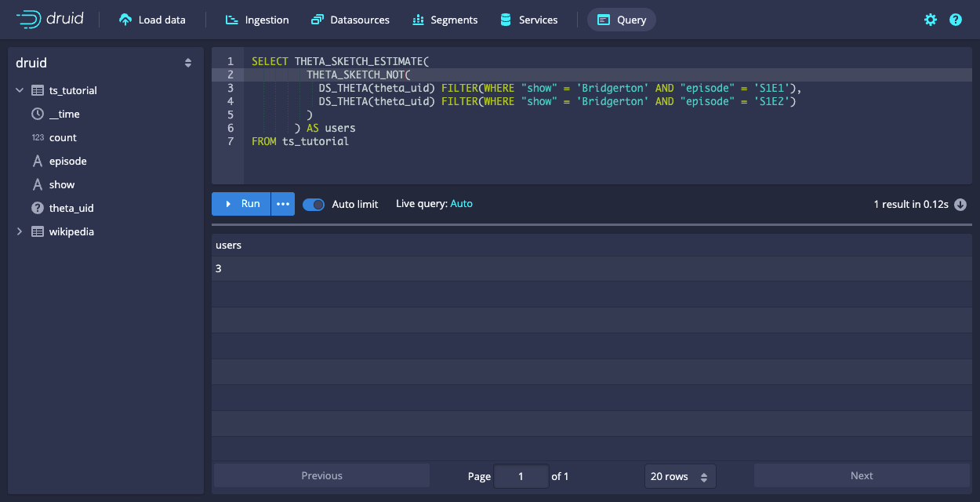Image resolution: width=980 pixels, height=502 pixels.
Task: View the Segments page
Action: (x=445, y=19)
